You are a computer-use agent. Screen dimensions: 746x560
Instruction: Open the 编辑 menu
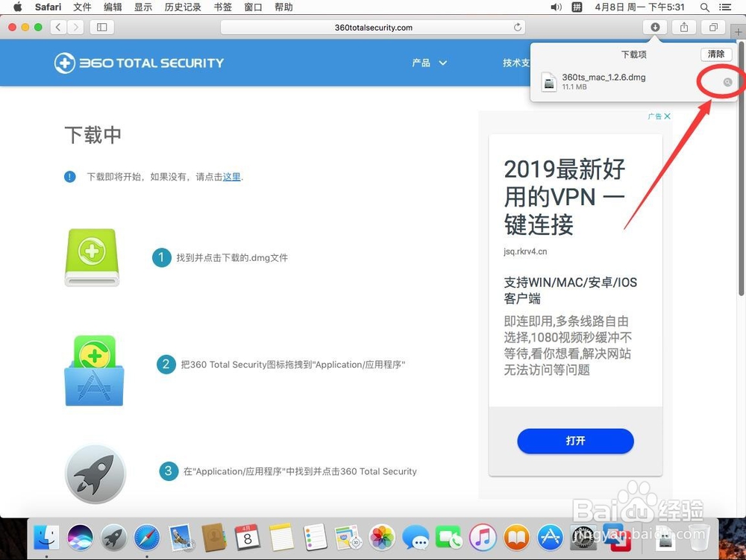(x=113, y=7)
